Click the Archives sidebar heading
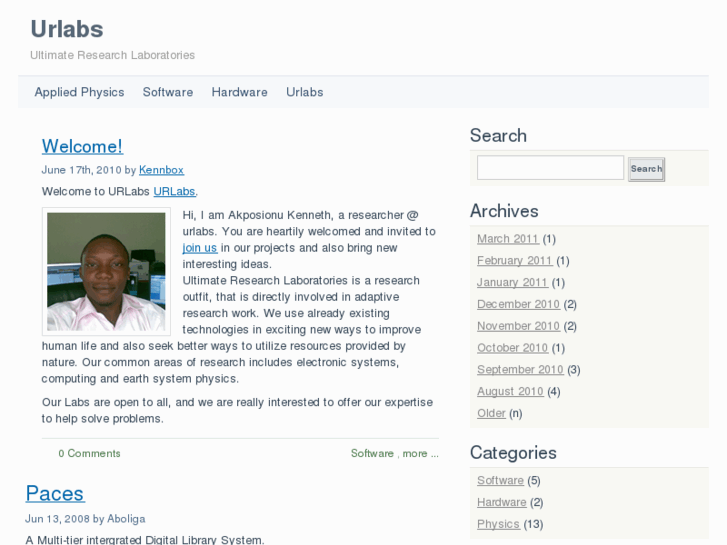The width and height of the screenshot is (727, 545). [504, 211]
